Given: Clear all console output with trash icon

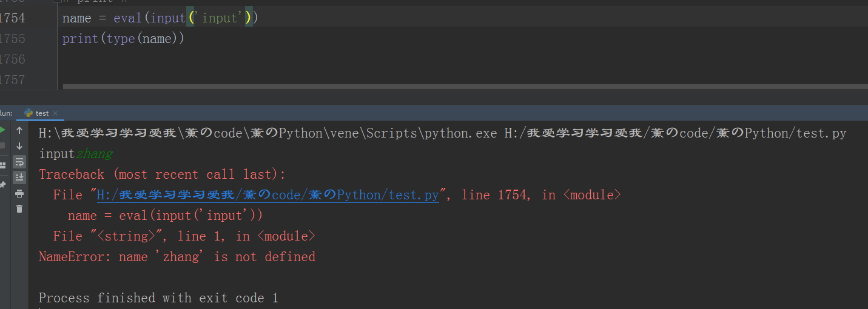Looking at the screenshot, I should 19,209.
